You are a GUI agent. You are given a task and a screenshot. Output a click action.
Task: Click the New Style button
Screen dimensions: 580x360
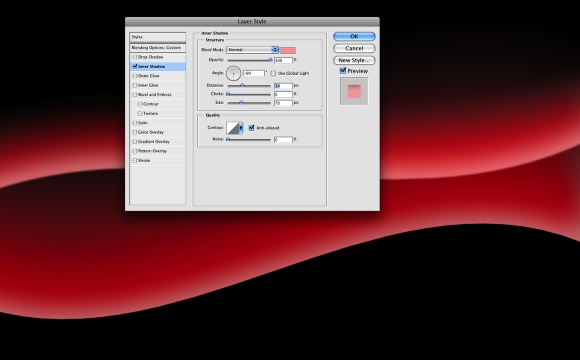click(354, 60)
